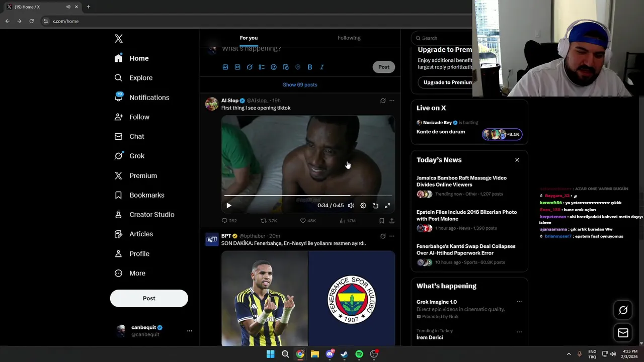Open more options on BPT post
This screenshot has height=362, width=644.
392,236
